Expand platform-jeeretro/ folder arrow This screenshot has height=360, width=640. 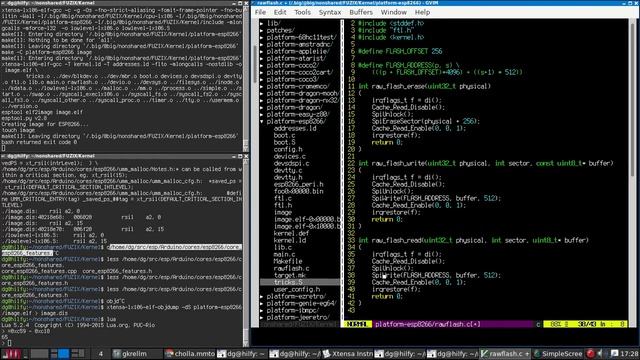[262, 318]
